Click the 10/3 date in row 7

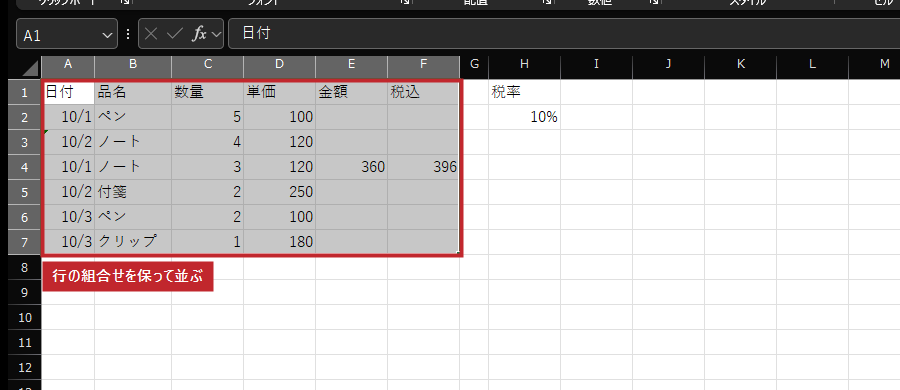[69, 242]
